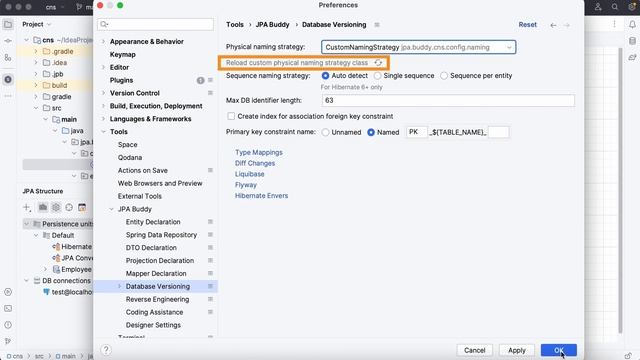Image resolution: width=640 pixels, height=360 pixels.
Task: Open the Problems tool window icon in the left strip
Action: click(x=8, y=325)
